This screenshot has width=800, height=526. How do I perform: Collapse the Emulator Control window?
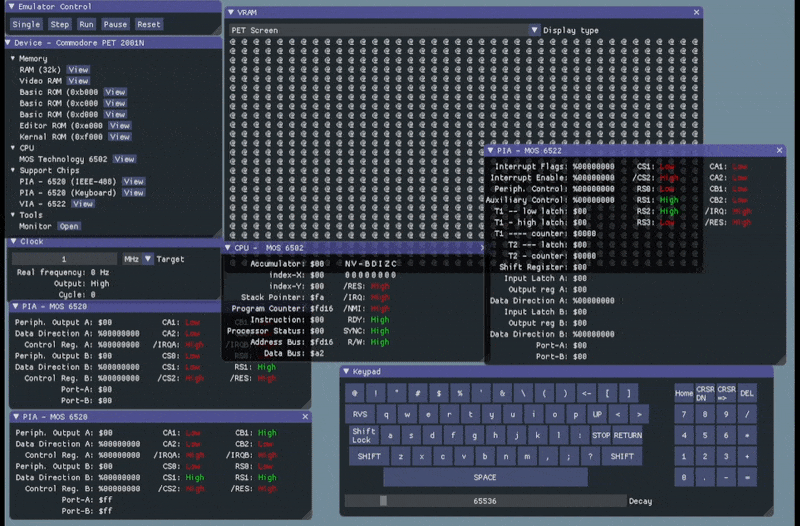coord(9,7)
